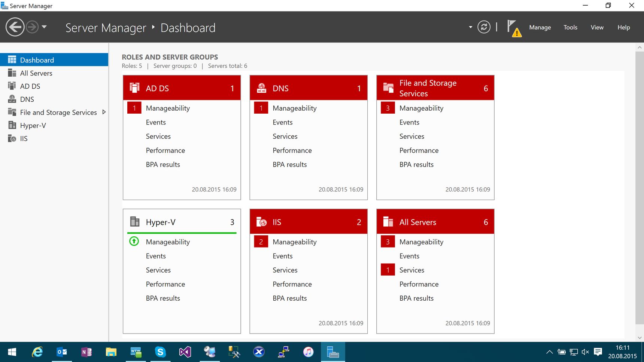Click IIS manageability alert badge 2

coord(261,242)
